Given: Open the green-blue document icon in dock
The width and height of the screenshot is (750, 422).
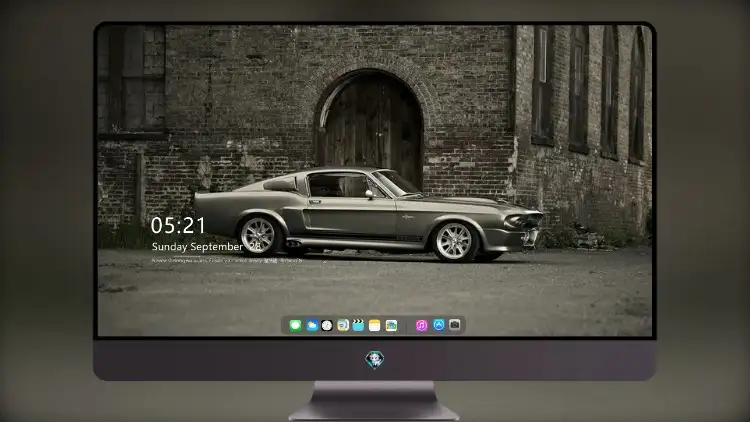Looking at the screenshot, I should click(x=343, y=325).
